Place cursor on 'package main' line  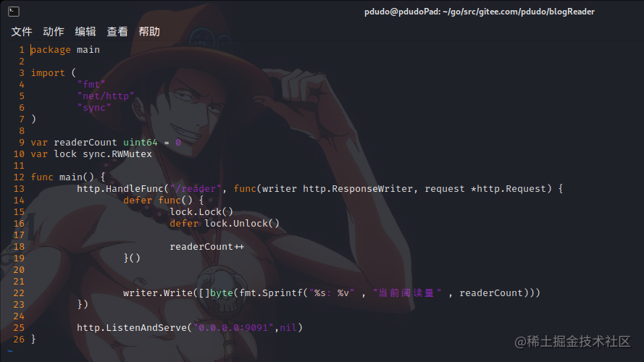[x=65, y=50]
